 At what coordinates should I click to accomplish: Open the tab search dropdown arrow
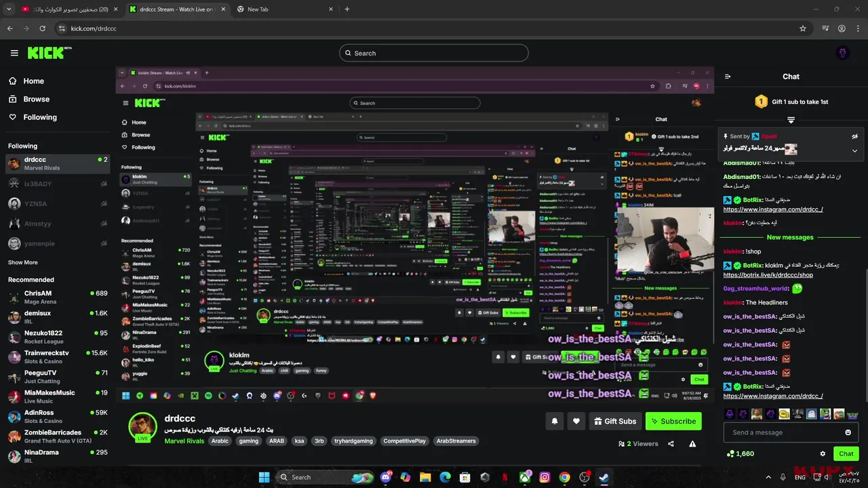click(8, 9)
